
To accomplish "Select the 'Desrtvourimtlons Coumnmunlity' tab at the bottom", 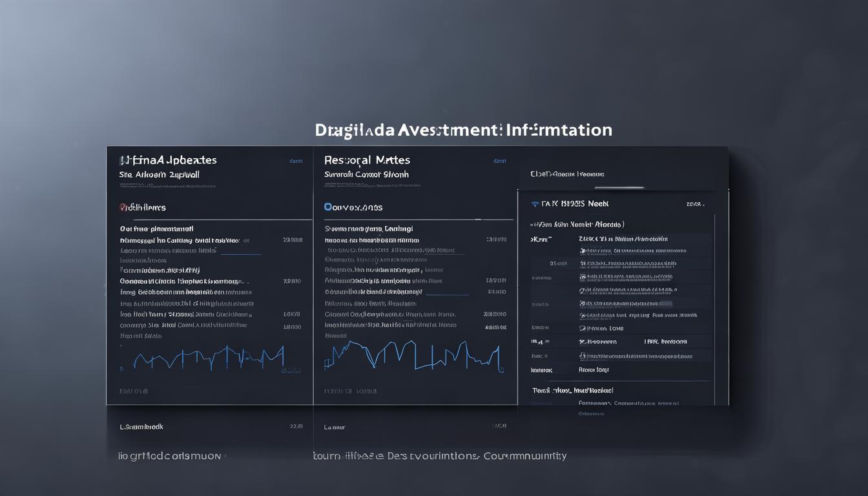I will pos(478,456).
